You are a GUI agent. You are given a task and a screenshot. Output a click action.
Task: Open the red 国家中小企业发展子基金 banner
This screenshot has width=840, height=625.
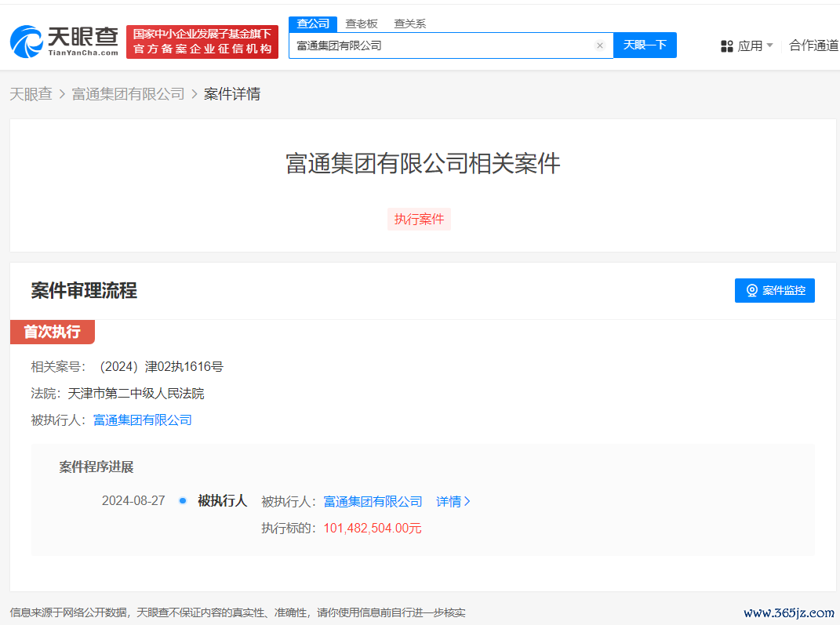point(202,42)
